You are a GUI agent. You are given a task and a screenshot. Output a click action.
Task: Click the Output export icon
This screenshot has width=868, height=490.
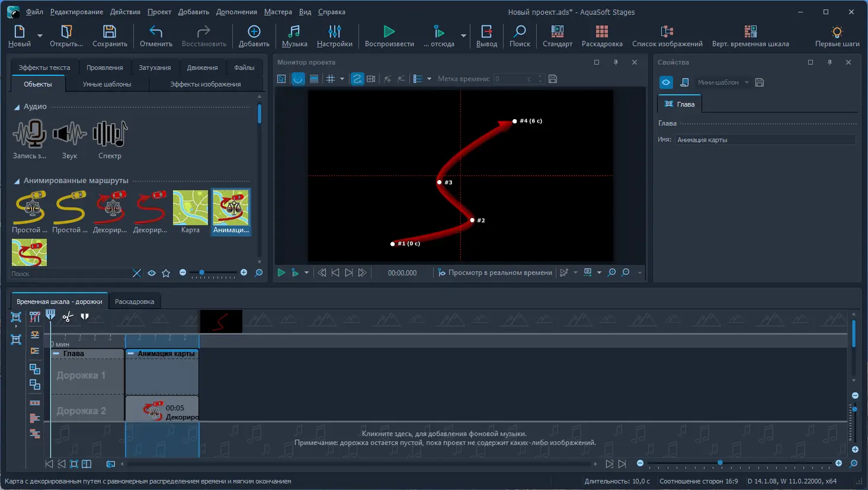[x=486, y=36]
